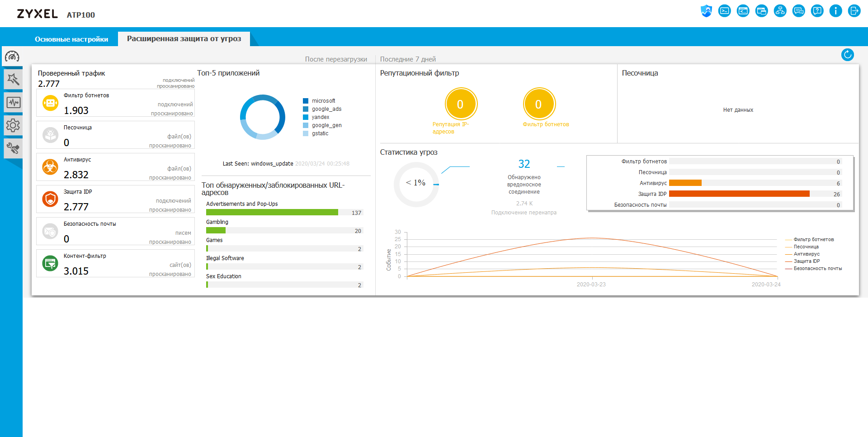Viewport: 868px width, 437px height.
Task: Open the forum chat bubbles icon
Action: click(799, 11)
